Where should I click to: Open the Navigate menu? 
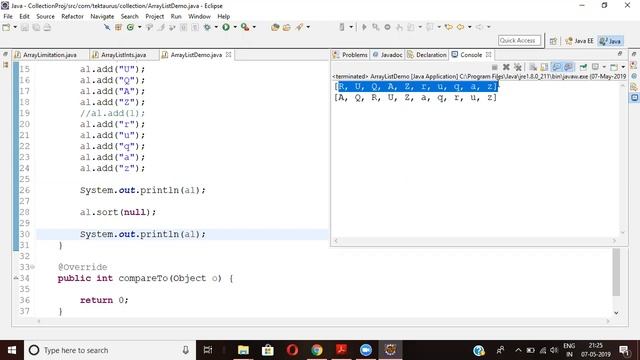pyautogui.click(x=102, y=16)
